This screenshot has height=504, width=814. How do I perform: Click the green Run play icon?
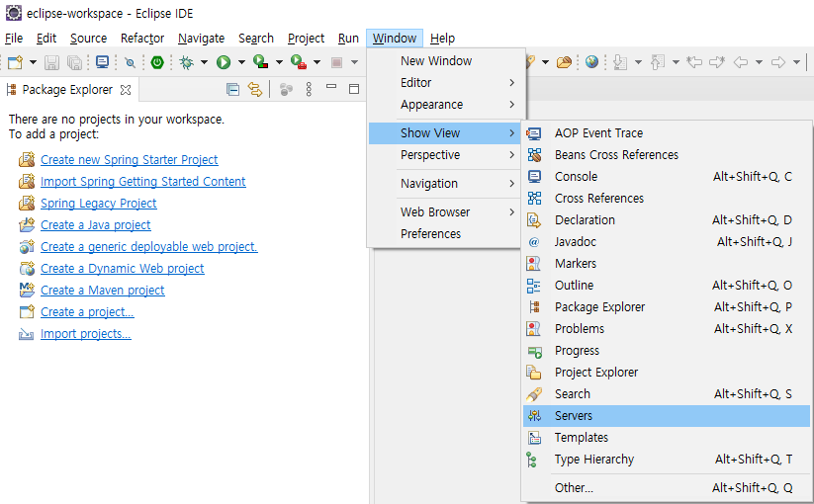point(224,62)
